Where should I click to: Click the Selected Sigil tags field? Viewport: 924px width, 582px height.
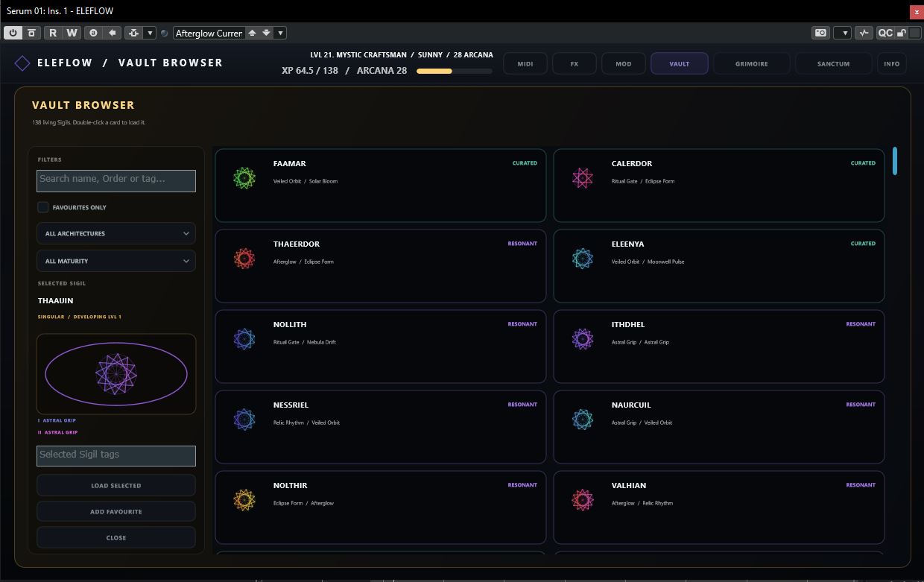pos(116,456)
